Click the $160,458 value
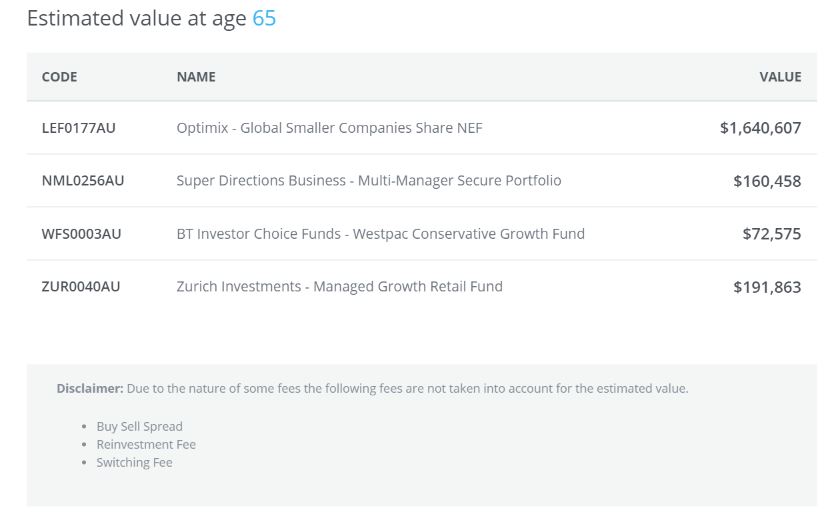This screenshot has height=523, width=839. point(767,181)
